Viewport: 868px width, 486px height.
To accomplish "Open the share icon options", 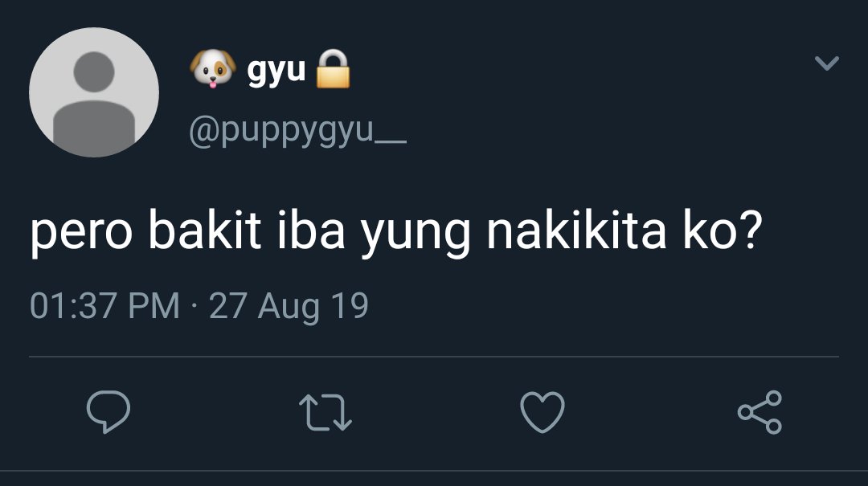I will [x=759, y=412].
